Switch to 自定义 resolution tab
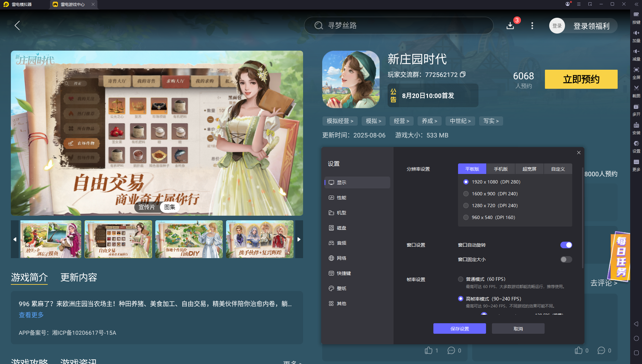The height and width of the screenshot is (364, 642). (558, 169)
